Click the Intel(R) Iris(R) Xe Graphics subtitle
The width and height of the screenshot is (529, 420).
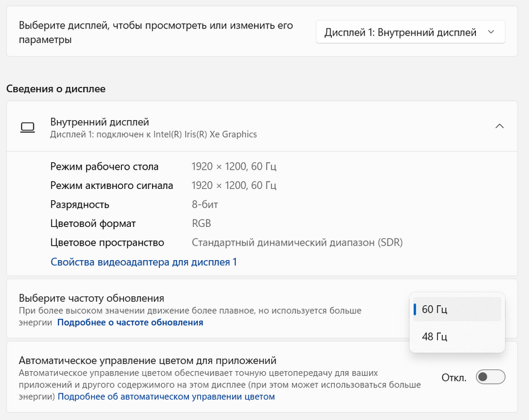click(153, 134)
